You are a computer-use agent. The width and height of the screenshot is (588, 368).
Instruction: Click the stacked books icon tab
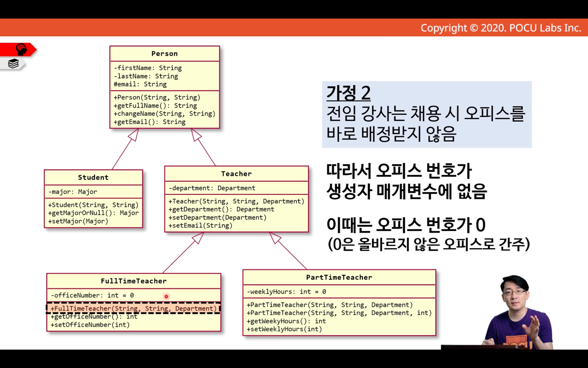click(x=13, y=63)
